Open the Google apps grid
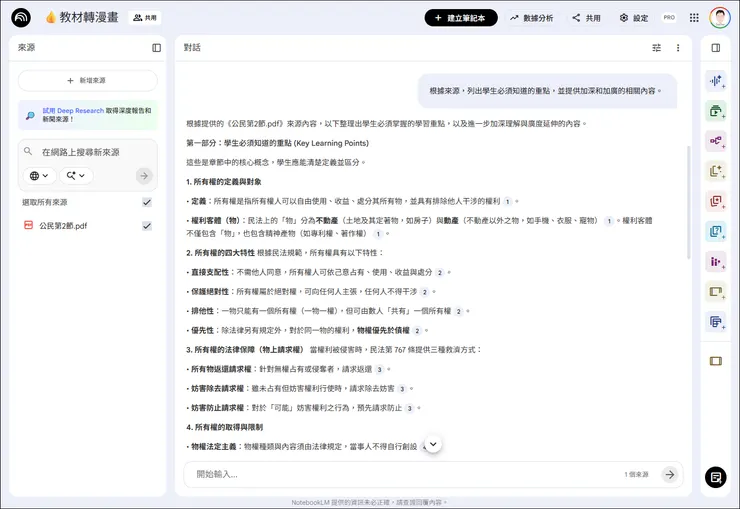Screen dimensions: 740x509 coord(694,18)
